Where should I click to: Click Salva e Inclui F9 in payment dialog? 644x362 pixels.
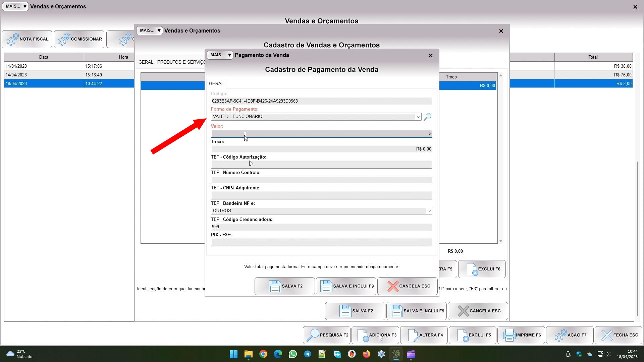346,286
